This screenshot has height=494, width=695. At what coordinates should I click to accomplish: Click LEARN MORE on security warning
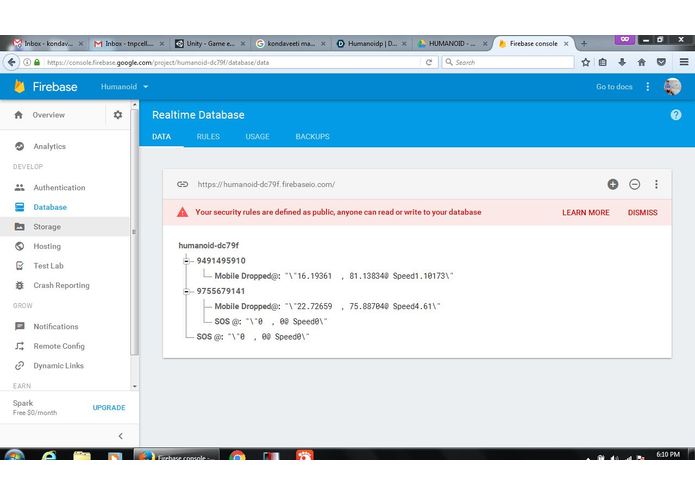pos(586,212)
